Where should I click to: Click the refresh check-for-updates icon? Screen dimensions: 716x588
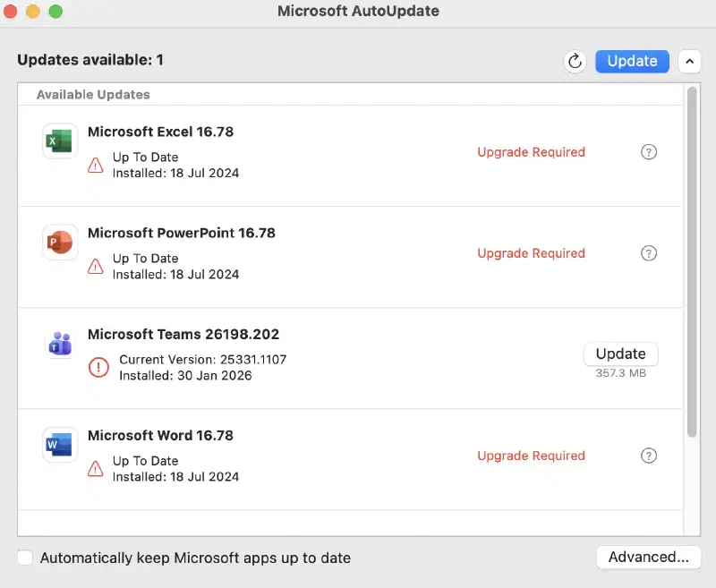575,61
